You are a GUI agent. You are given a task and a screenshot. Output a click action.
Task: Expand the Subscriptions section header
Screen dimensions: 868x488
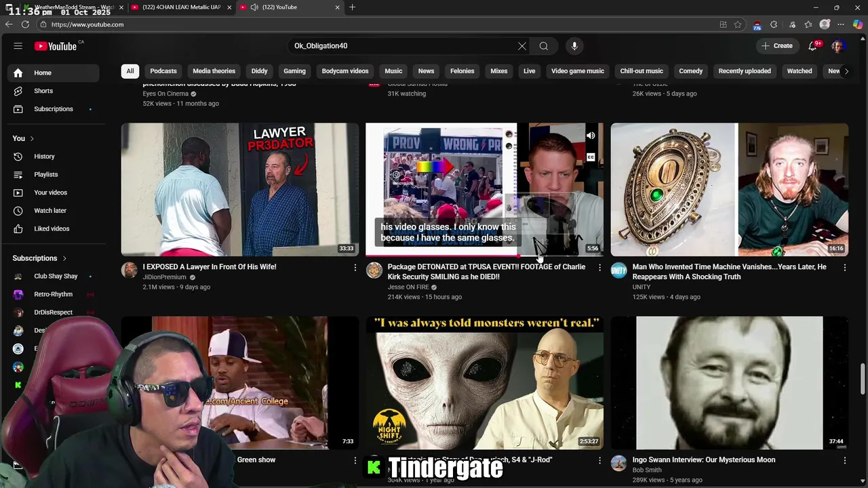coord(39,258)
